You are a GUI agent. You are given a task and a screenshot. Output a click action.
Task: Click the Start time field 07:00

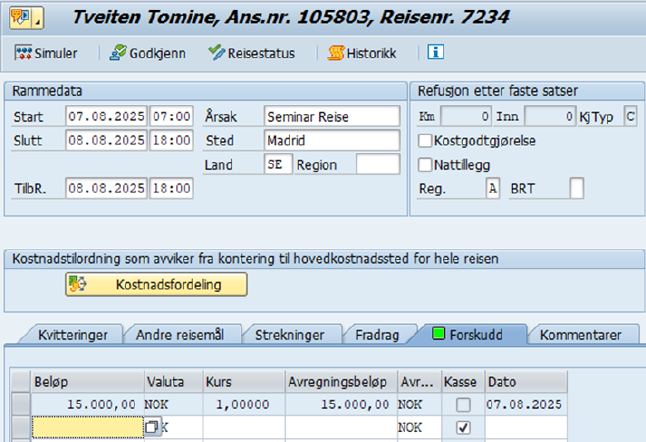171,116
